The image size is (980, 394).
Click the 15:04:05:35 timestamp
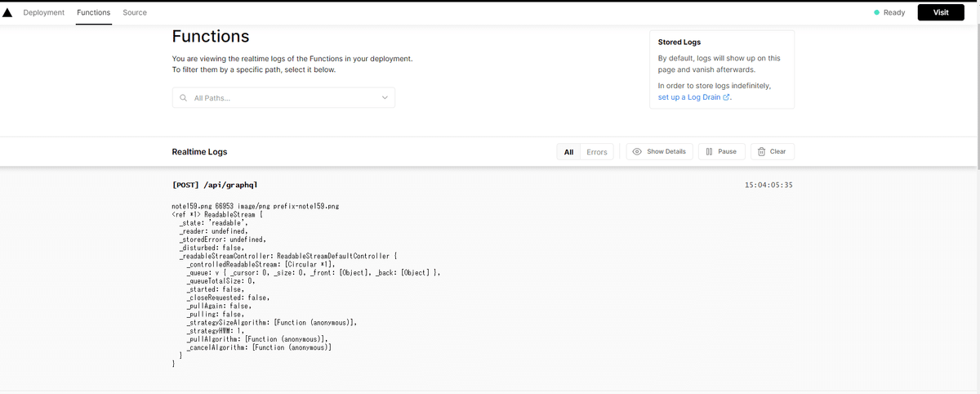tap(768, 186)
